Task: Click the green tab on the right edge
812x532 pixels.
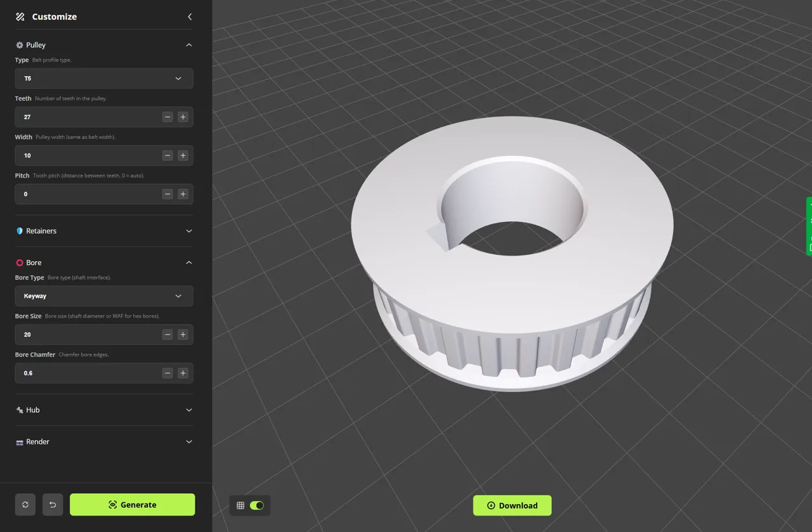Action: coord(809,226)
